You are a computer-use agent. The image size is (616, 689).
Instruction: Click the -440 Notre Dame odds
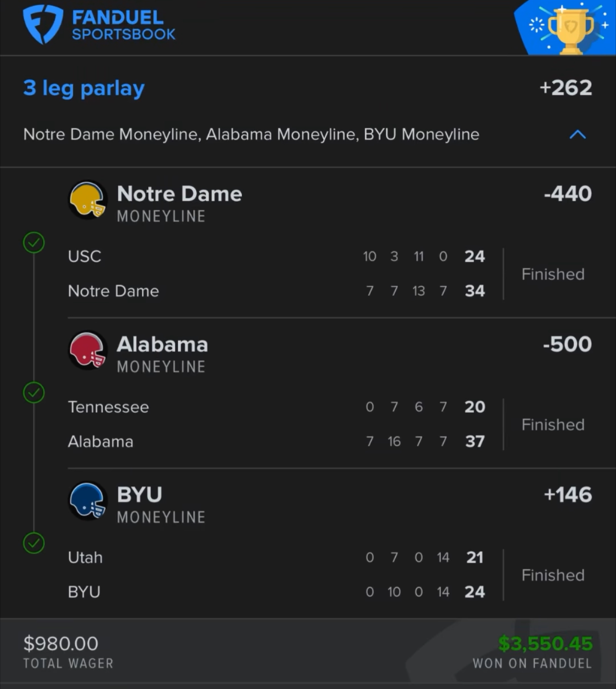tap(568, 194)
